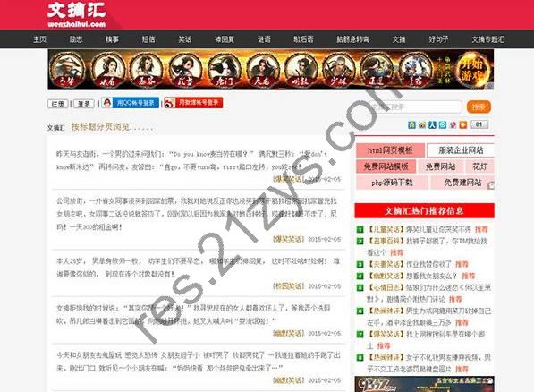Open the 免费网站模板 ad link
534x392 pixels.
coord(386,166)
